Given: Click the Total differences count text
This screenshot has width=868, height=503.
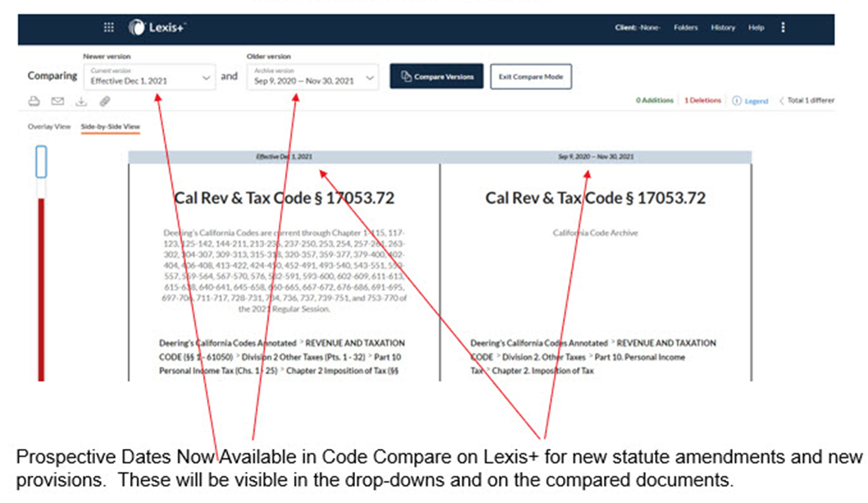Looking at the screenshot, I should (811, 100).
